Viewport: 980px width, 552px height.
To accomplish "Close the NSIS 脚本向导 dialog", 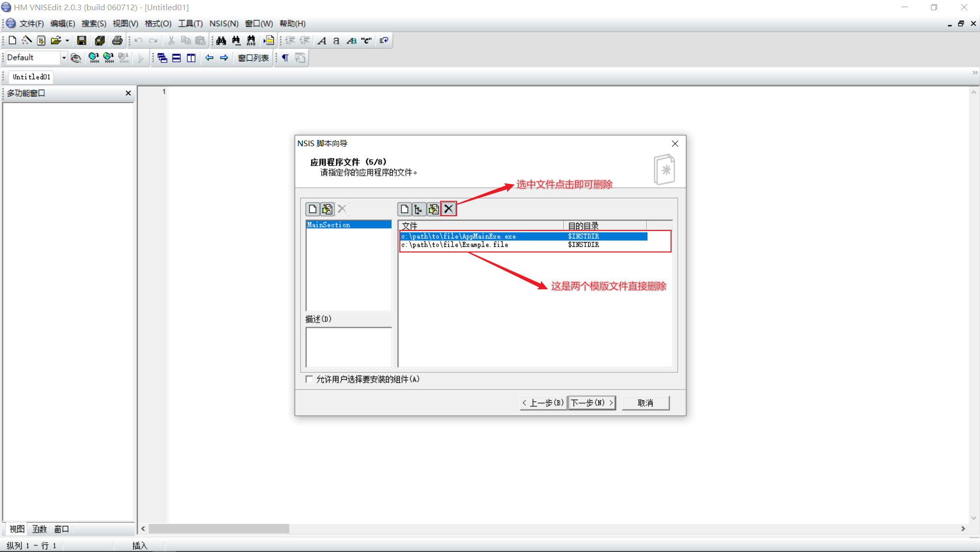I will [x=675, y=144].
